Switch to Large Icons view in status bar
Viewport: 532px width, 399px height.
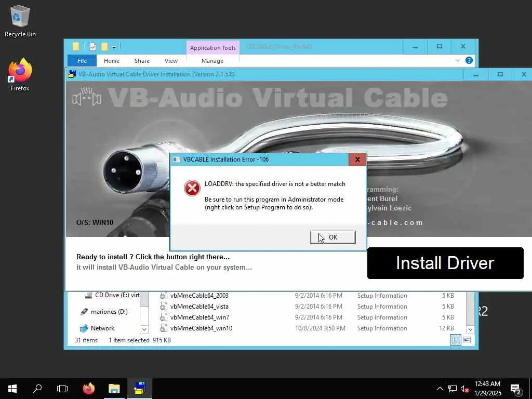pyautogui.click(x=467, y=340)
